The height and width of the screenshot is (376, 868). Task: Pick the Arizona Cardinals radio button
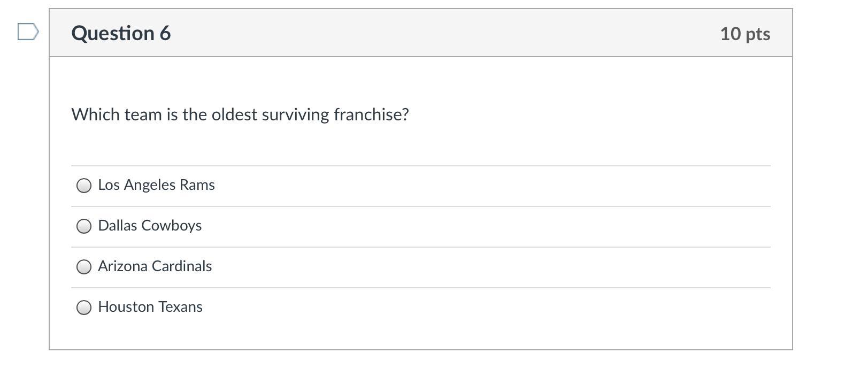click(84, 267)
